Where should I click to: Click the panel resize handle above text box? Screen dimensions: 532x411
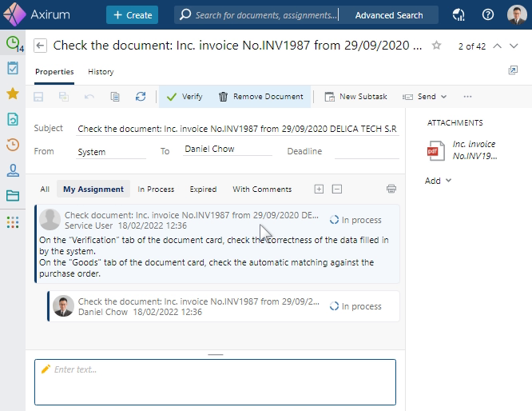[216, 354]
